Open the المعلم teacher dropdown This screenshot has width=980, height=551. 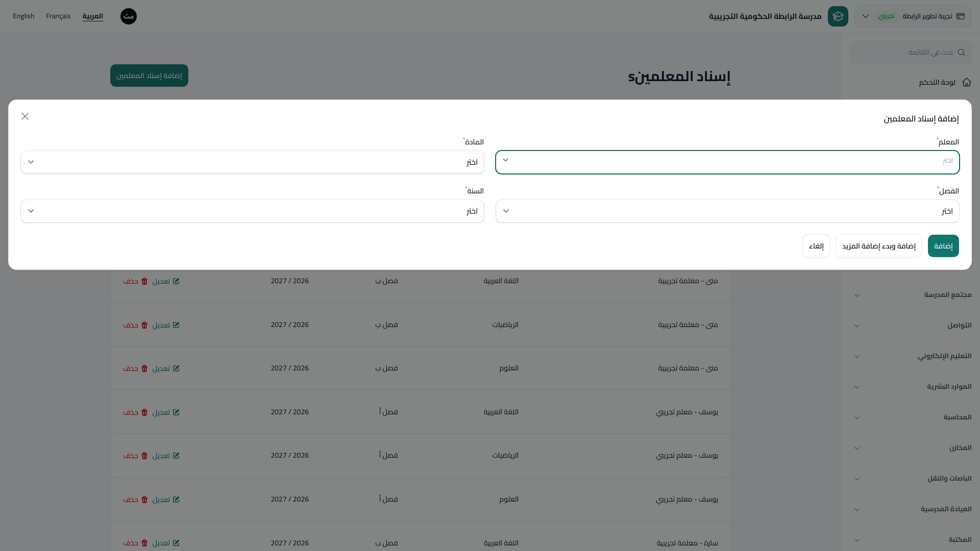727,162
